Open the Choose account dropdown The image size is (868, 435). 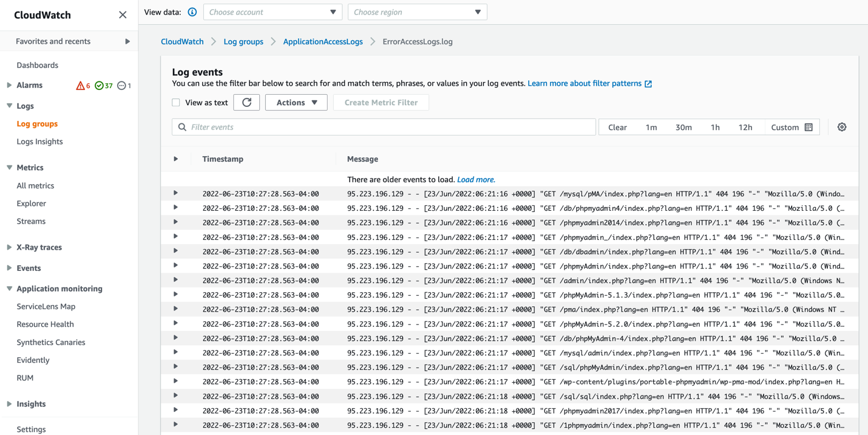click(273, 12)
